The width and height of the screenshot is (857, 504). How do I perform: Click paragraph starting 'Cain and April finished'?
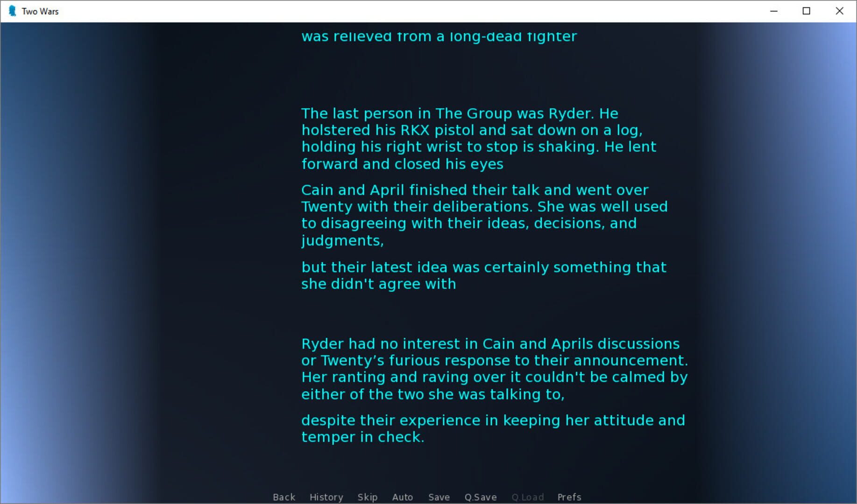point(484,215)
